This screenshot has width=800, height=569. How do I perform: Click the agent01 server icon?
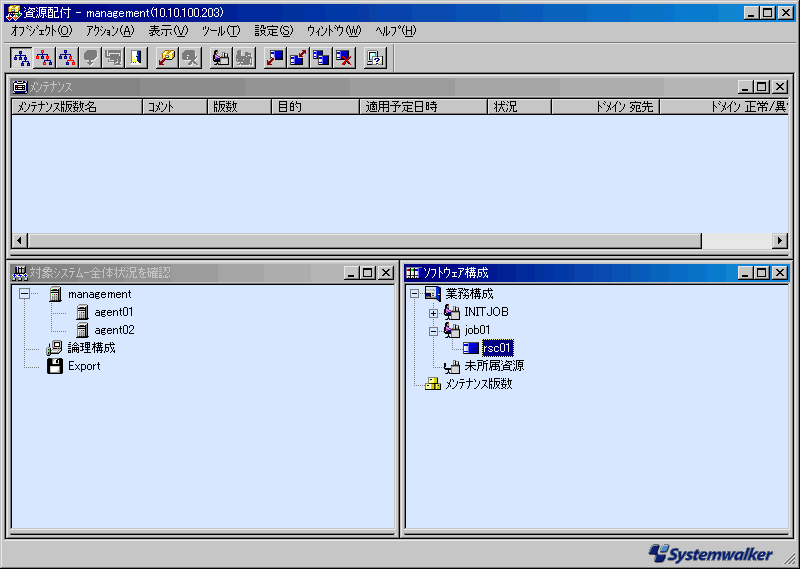point(82,312)
